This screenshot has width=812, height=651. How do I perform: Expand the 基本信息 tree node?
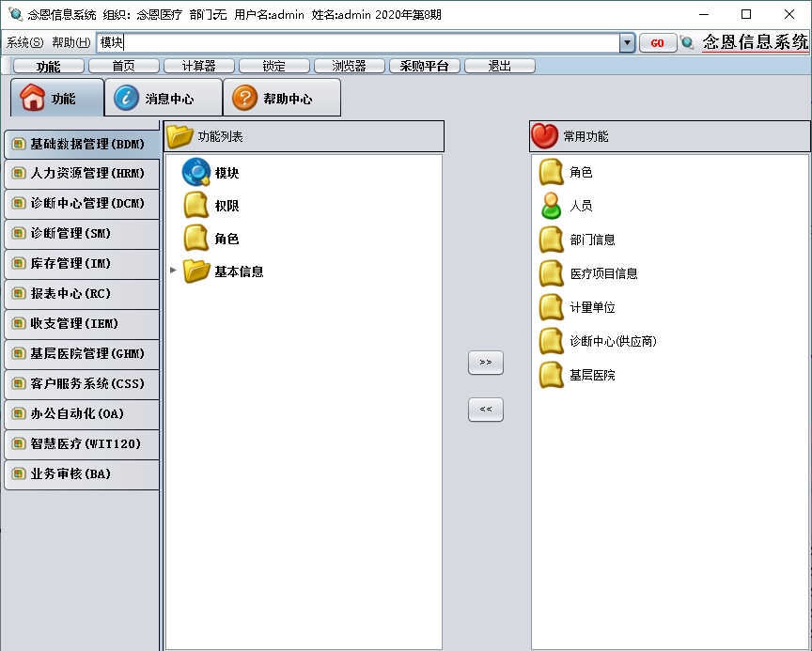(x=173, y=270)
